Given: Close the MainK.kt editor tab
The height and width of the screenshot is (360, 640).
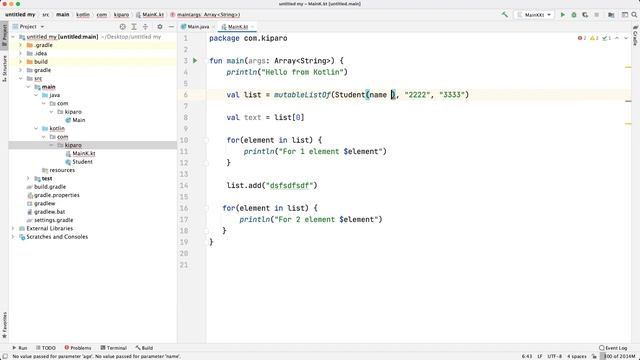Looking at the screenshot, I should pos(252,27).
